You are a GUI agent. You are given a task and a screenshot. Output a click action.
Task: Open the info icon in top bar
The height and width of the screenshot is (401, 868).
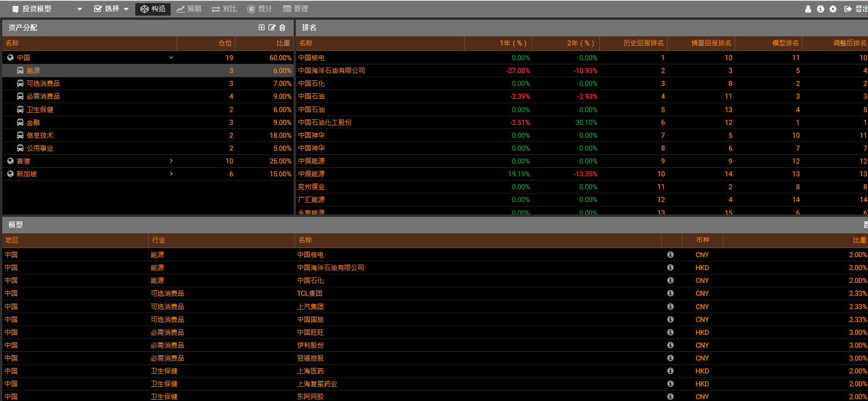[x=820, y=9]
